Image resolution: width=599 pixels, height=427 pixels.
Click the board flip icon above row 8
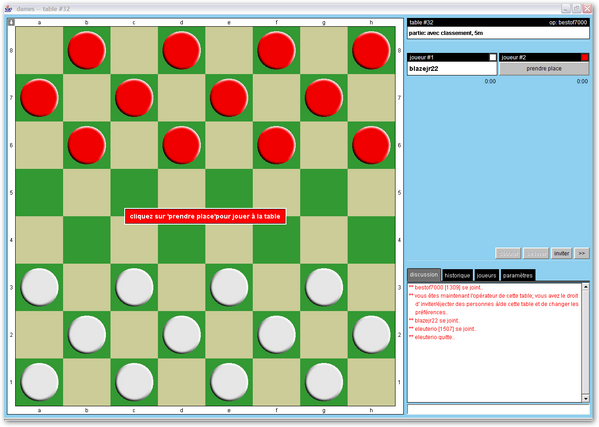[11, 22]
